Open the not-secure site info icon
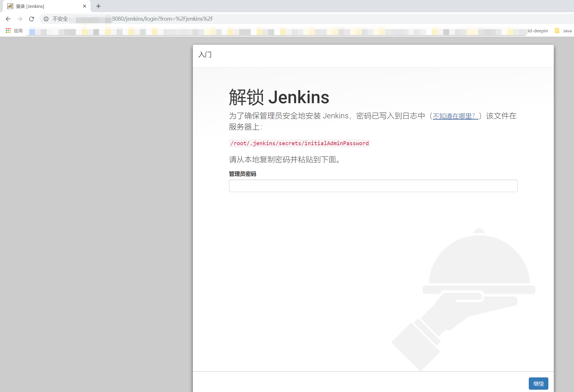This screenshot has width=574, height=392. pos(46,19)
